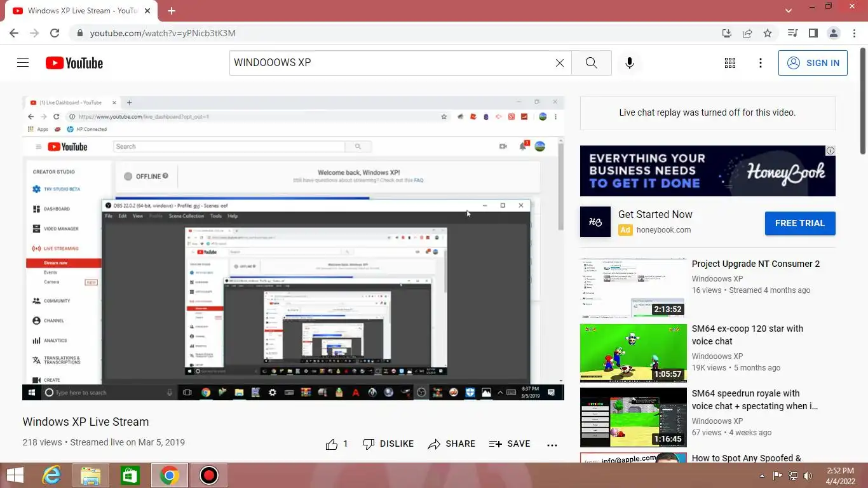The width and height of the screenshot is (868, 488).
Task: Open Project Upgrade NT Consumer 2 thumbnail
Action: click(x=634, y=288)
